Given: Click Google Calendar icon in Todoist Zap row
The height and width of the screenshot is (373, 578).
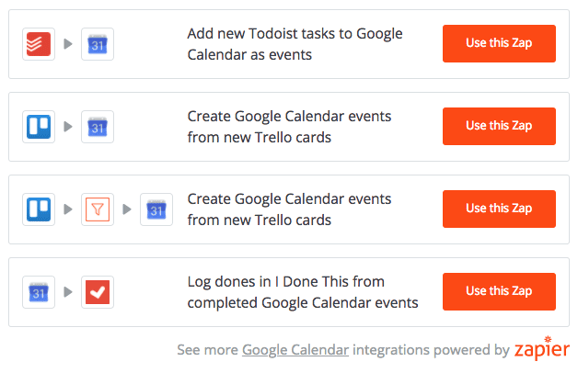Looking at the screenshot, I should pos(97,44).
